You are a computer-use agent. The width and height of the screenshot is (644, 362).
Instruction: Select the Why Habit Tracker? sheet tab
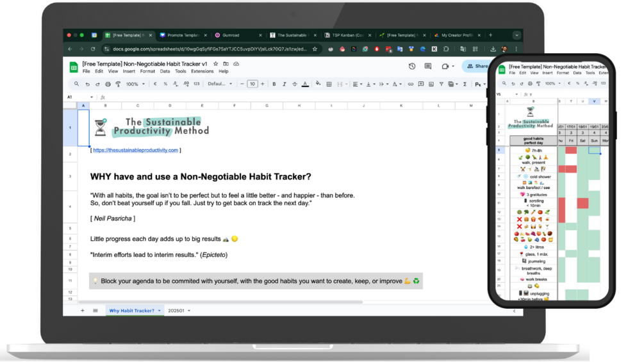tap(135, 311)
